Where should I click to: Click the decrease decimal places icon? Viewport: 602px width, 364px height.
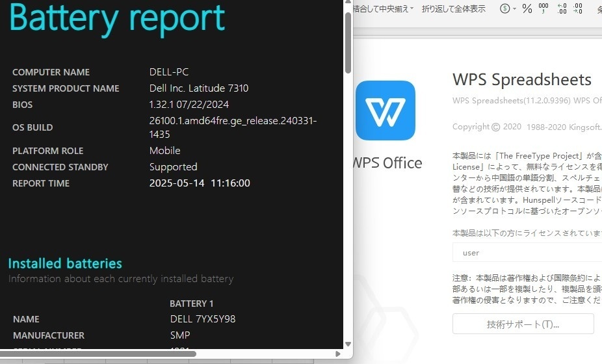click(578, 8)
